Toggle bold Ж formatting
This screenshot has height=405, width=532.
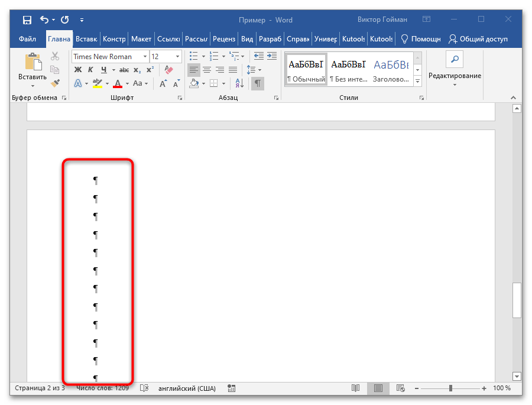77,70
